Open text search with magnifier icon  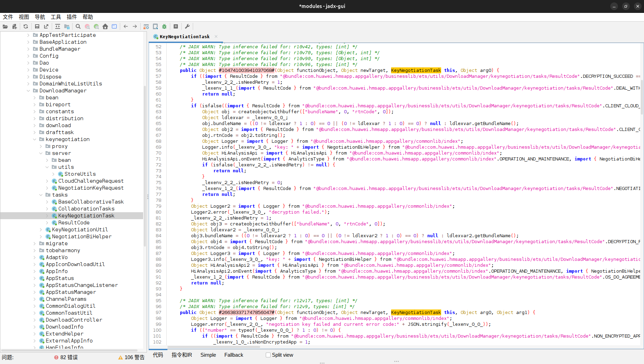[x=78, y=26]
